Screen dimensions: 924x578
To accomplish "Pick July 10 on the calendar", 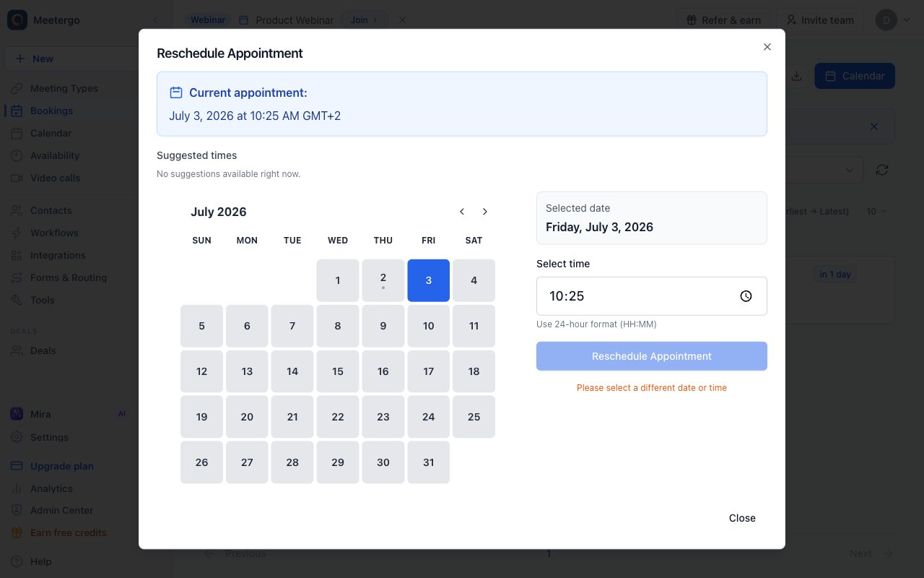I will [x=429, y=326].
